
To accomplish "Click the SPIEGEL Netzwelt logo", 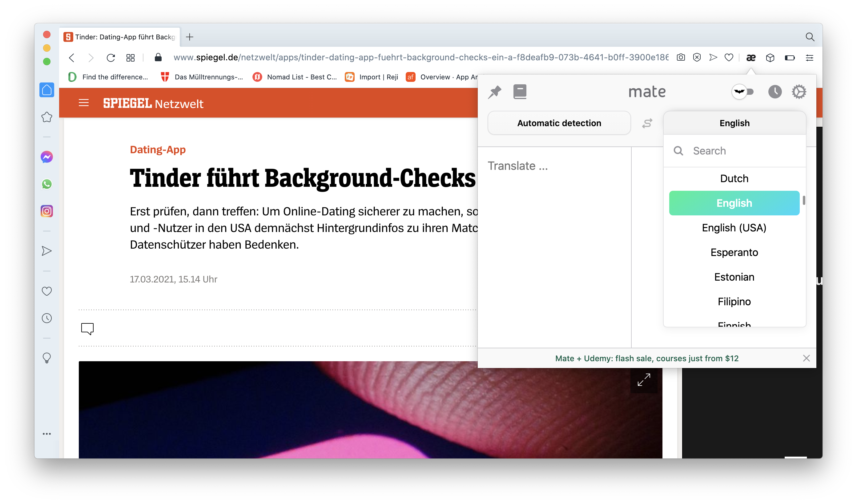I will (x=153, y=103).
